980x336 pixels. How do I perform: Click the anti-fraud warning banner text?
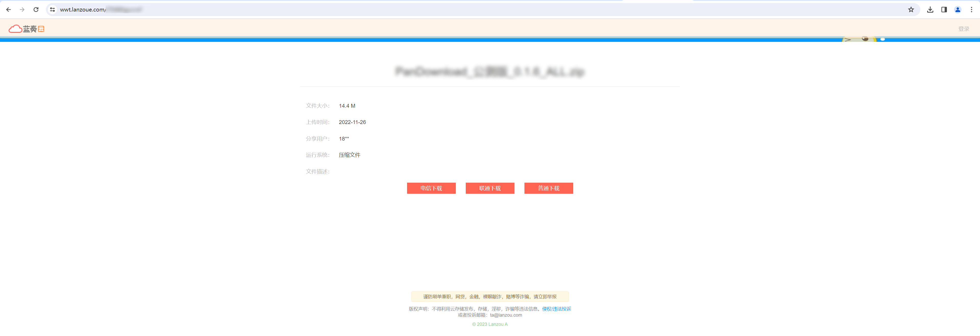[x=490, y=296]
